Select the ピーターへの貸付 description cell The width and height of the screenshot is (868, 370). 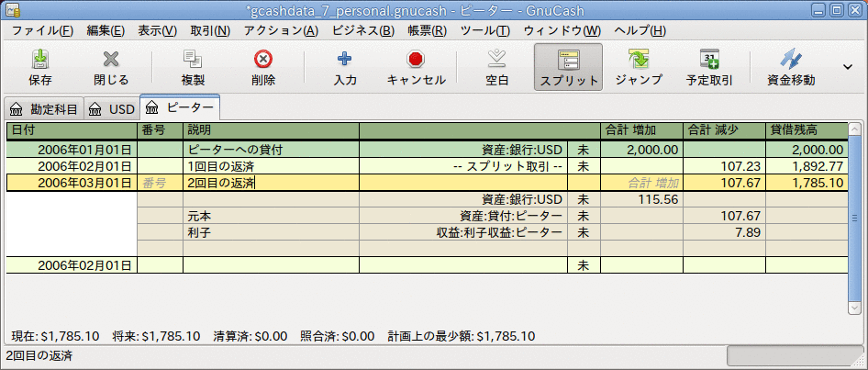coord(271,150)
